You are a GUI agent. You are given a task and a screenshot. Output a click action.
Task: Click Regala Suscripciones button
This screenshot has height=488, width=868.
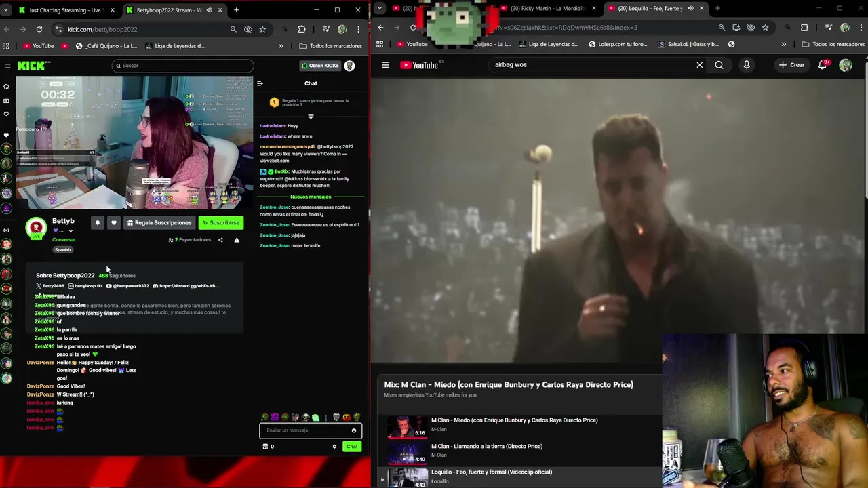click(159, 222)
